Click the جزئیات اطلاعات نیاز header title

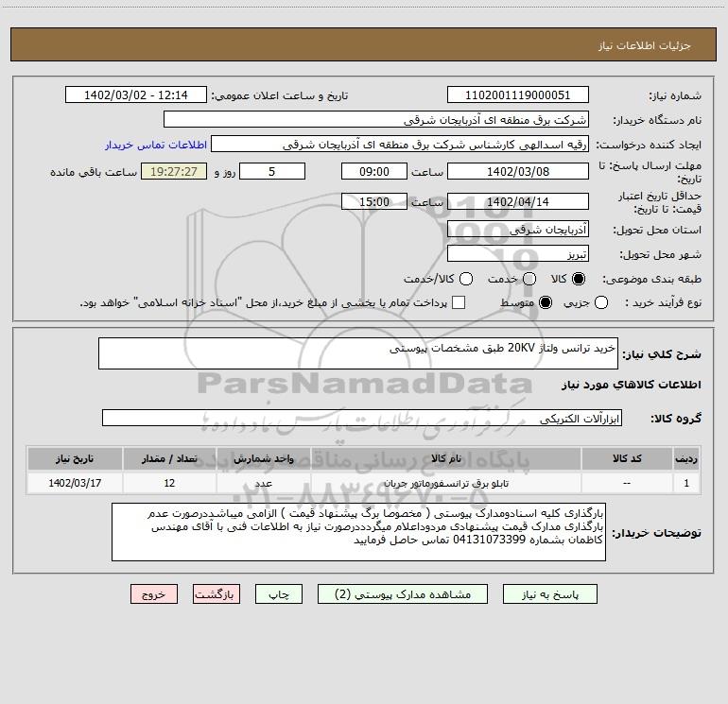point(645,45)
